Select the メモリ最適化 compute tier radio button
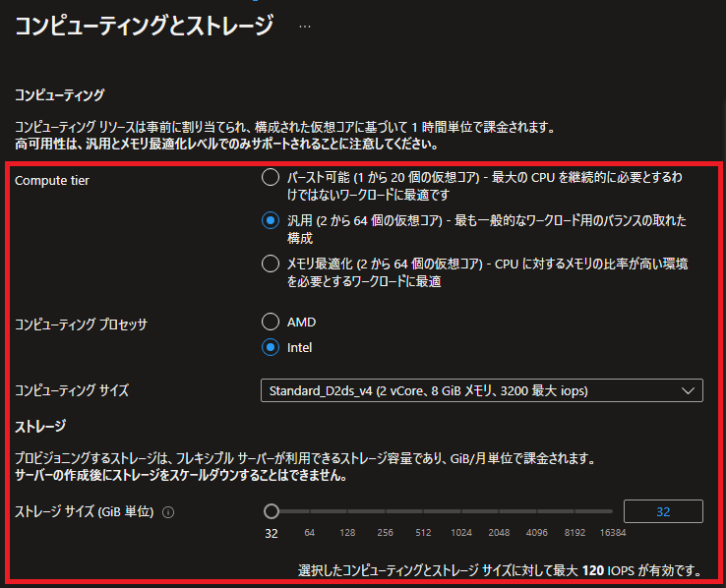Image resolution: width=726 pixels, height=588 pixels. click(271, 264)
